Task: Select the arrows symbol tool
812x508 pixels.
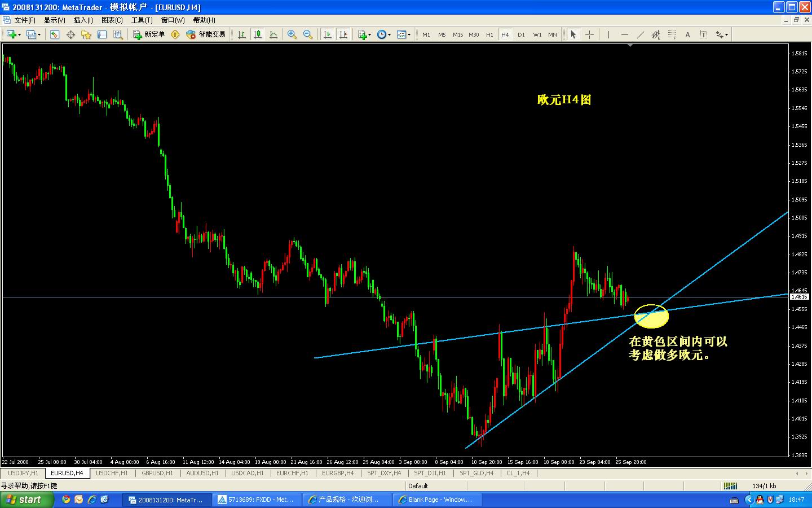Action: (719, 34)
